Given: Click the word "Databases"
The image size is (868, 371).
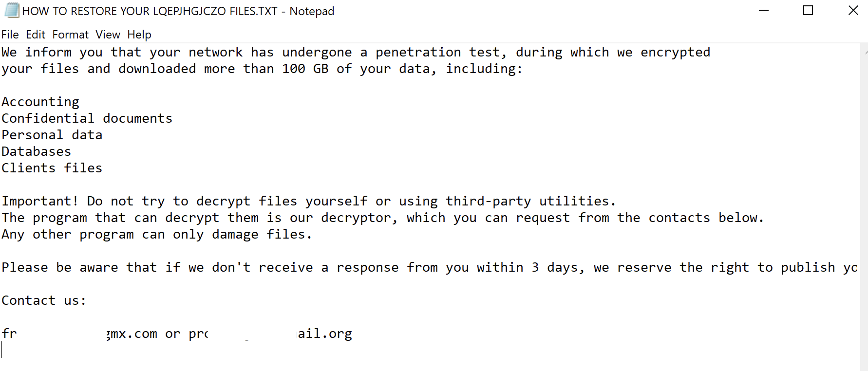Looking at the screenshot, I should [36, 151].
